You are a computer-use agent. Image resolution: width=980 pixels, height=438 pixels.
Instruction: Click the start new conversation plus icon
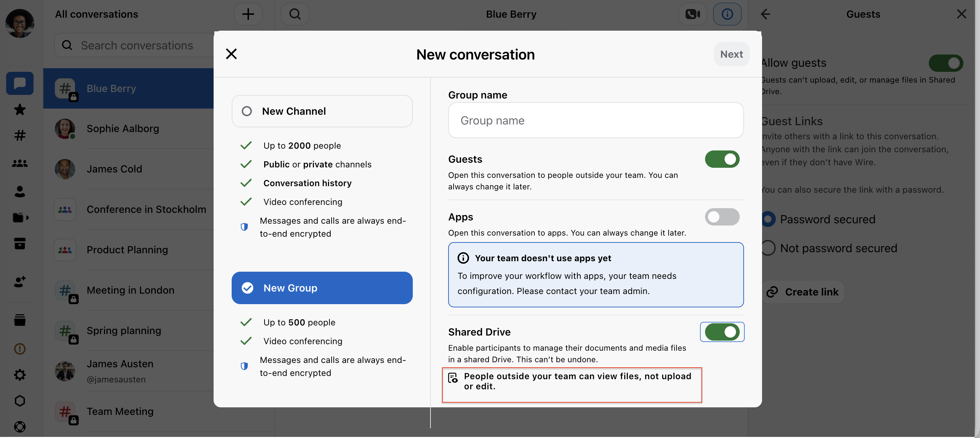click(248, 14)
